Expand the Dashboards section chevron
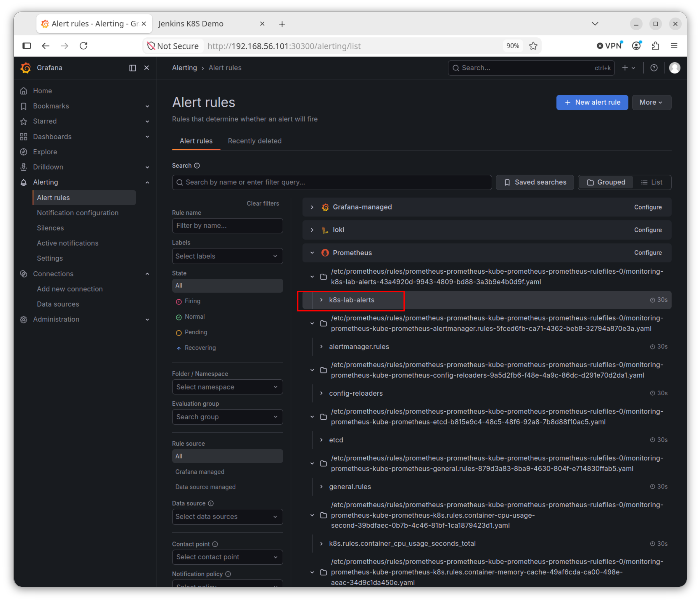 pos(147,136)
